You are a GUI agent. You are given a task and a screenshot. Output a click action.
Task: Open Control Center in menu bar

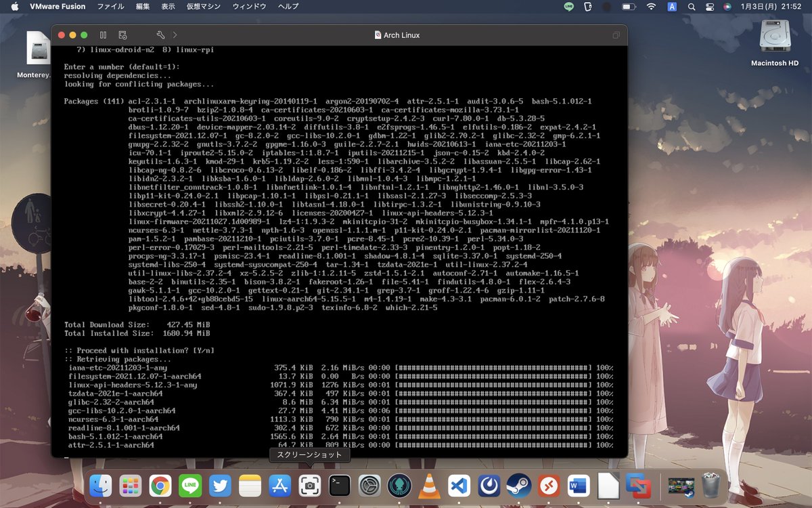click(x=709, y=7)
